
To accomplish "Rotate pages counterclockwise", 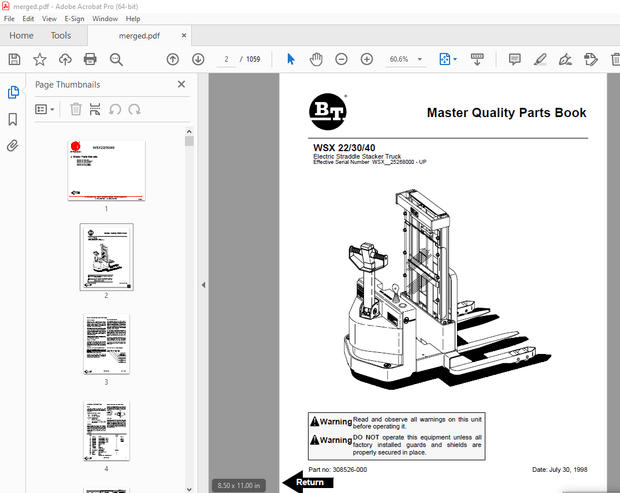I will (115, 109).
